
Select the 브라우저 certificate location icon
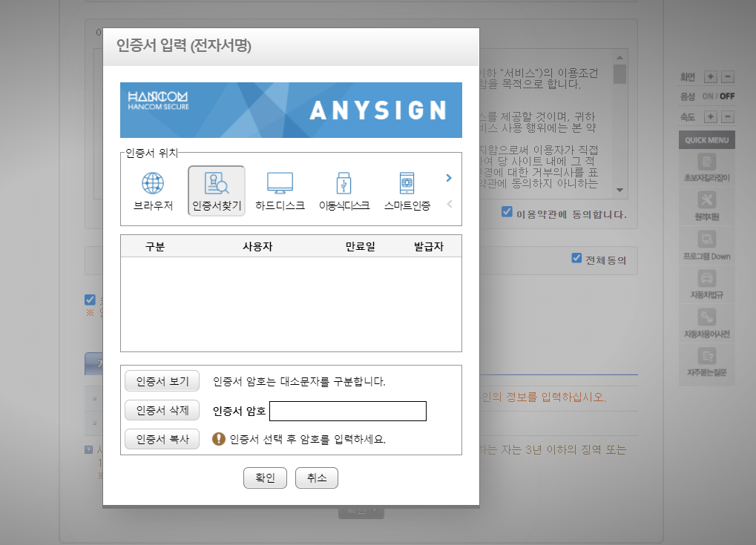153,191
